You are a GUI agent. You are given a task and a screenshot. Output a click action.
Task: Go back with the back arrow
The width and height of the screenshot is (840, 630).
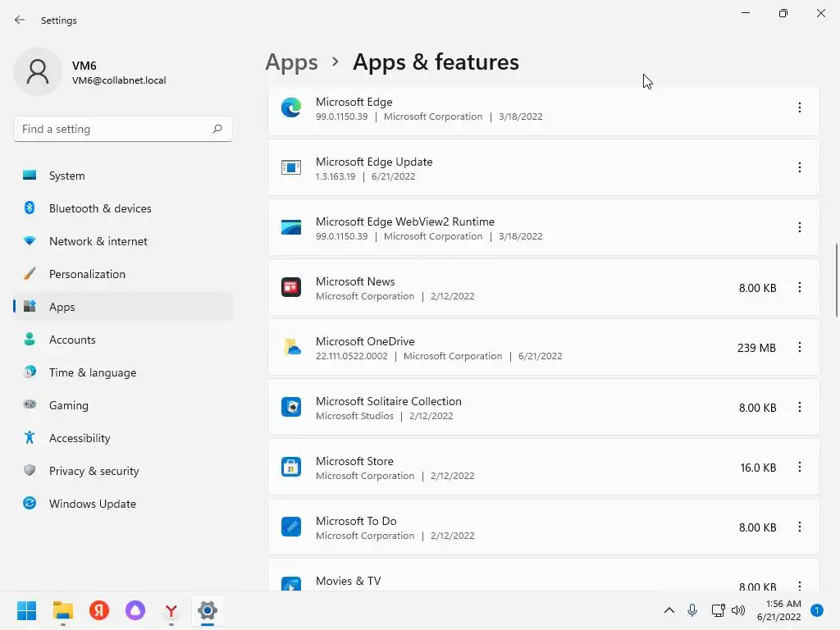tap(20, 20)
